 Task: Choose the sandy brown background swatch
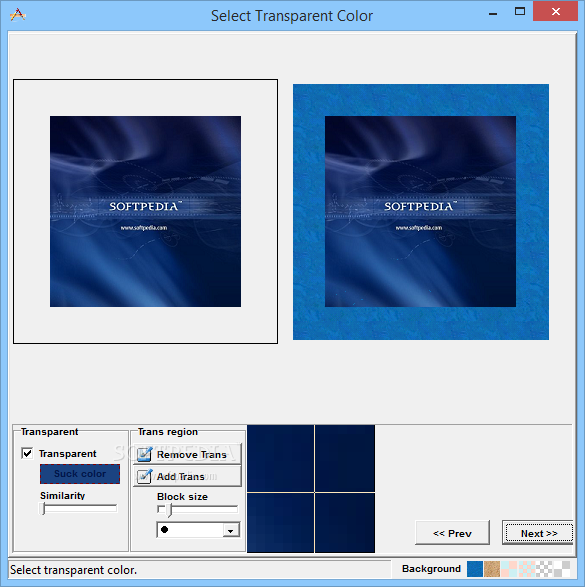[x=492, y=569]
